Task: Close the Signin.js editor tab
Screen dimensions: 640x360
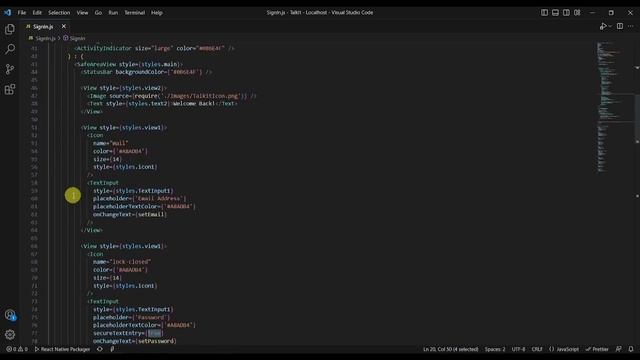Action: click(64, 26)
